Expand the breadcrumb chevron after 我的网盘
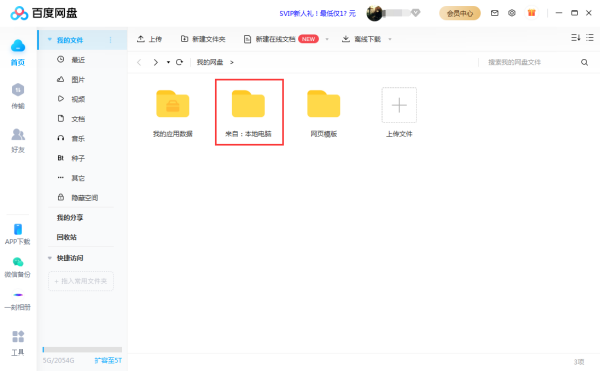This screenshot has height=371, width=600. [x=232, y=62]
